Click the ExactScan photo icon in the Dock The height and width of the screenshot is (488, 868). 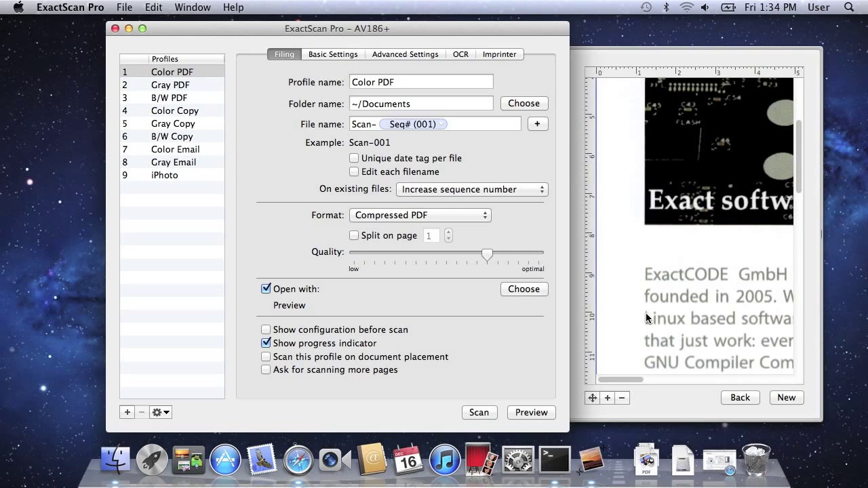coord(591,460)
